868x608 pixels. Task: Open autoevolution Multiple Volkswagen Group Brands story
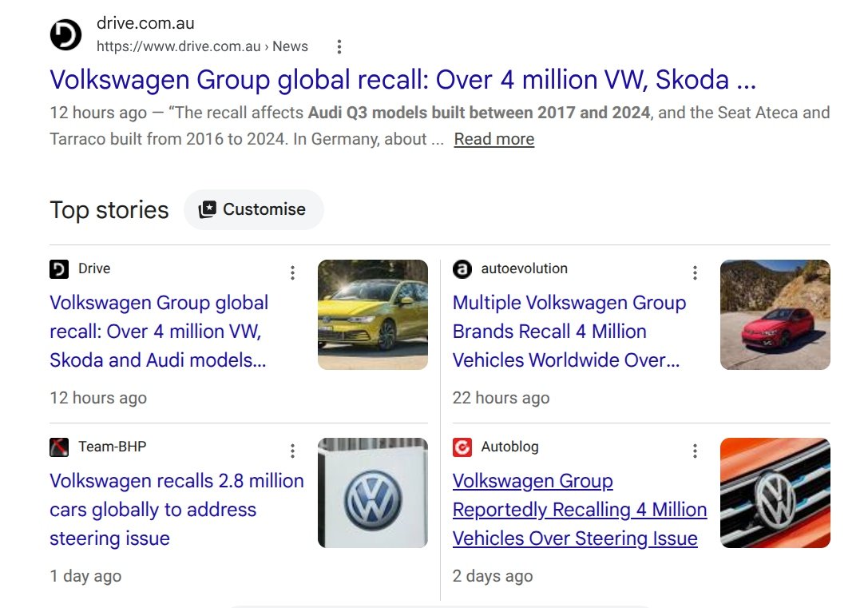click(569, 331)
